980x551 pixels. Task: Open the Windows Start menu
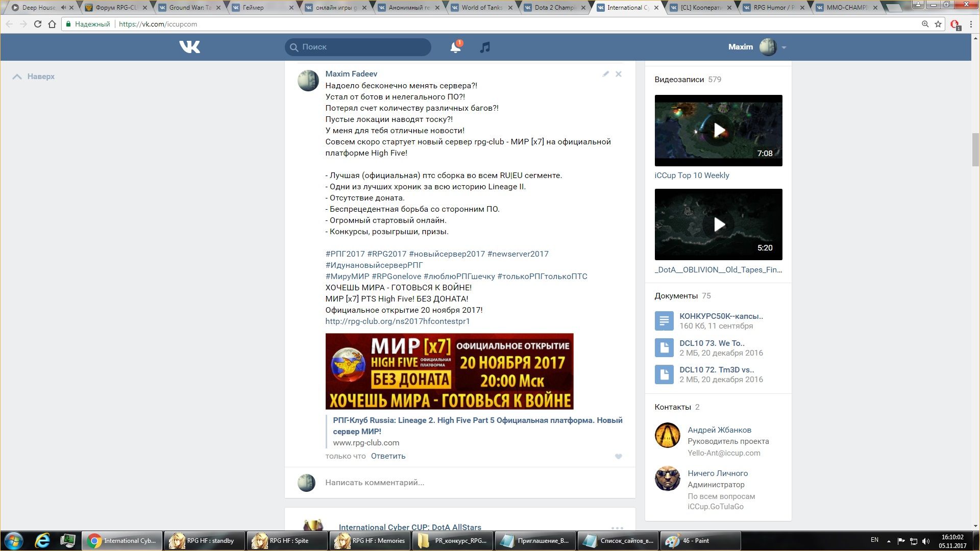(x=14, y=541)
